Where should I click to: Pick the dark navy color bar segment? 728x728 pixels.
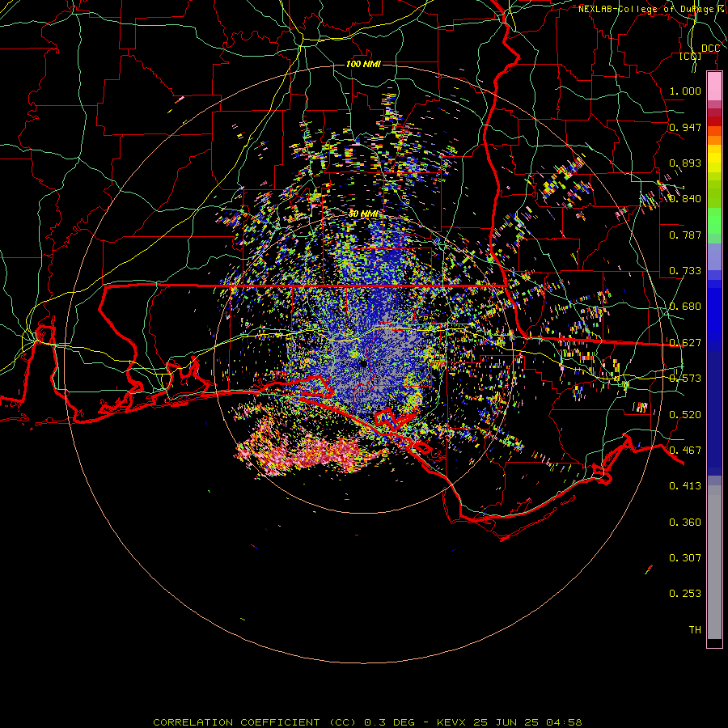click(x=714, y=413)
